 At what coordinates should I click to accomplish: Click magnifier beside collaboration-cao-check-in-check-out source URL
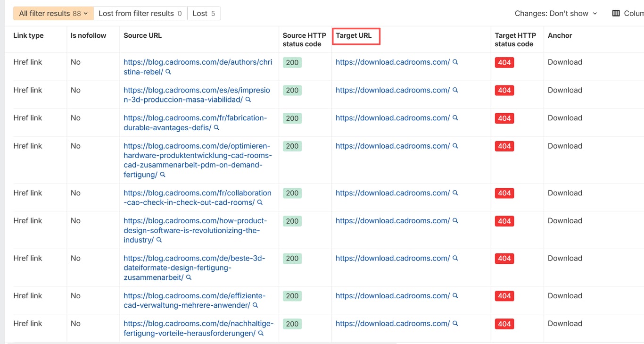(x=260, y=203)
